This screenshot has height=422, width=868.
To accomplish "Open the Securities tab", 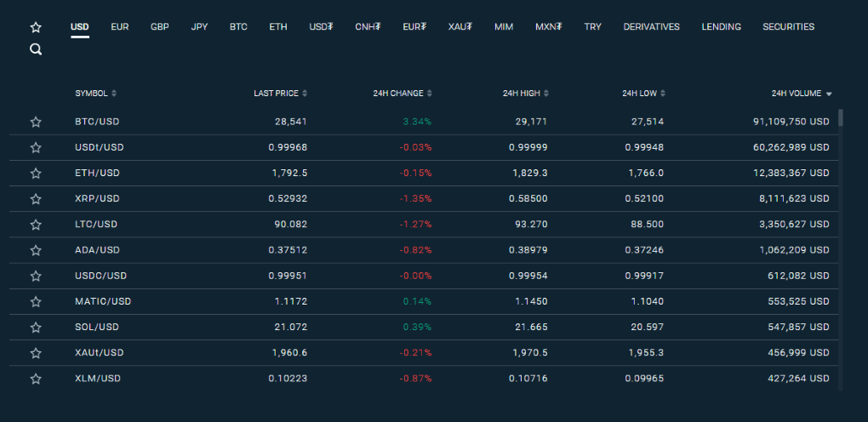I will pos(788,26).
